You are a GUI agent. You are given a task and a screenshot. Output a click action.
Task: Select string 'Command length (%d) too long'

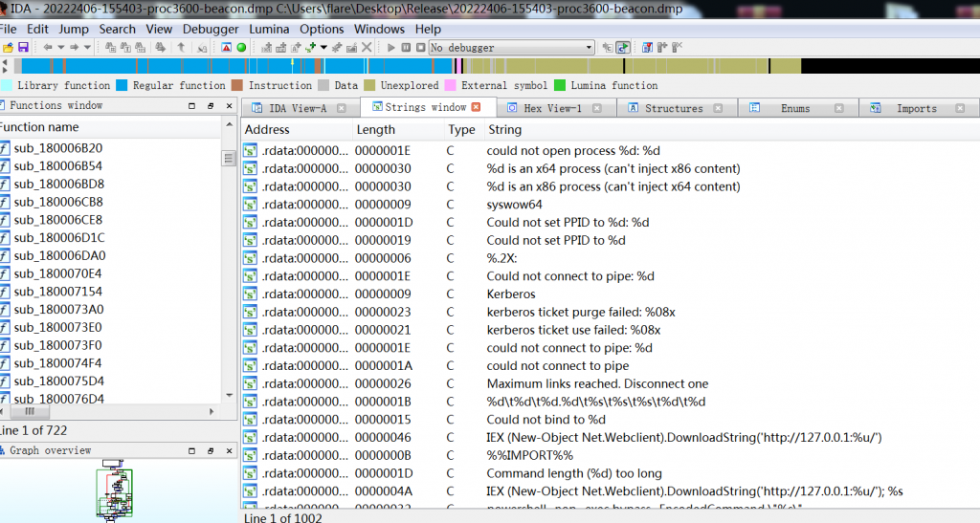(x=574, y=473)
